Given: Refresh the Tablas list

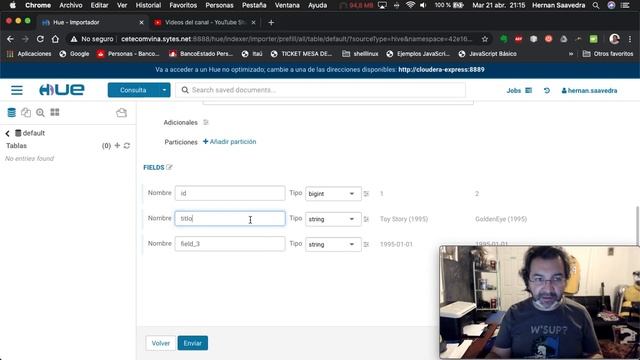Looking at the screenshot, I should coord(127,146).
